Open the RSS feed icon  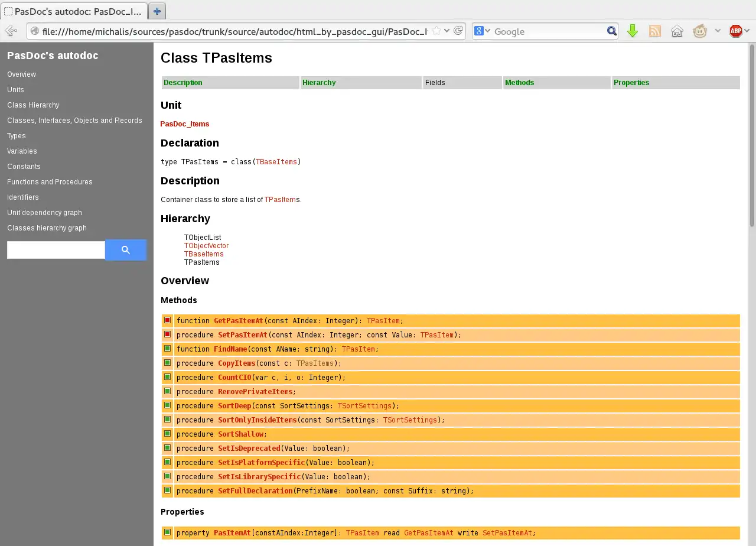(655, 31)
